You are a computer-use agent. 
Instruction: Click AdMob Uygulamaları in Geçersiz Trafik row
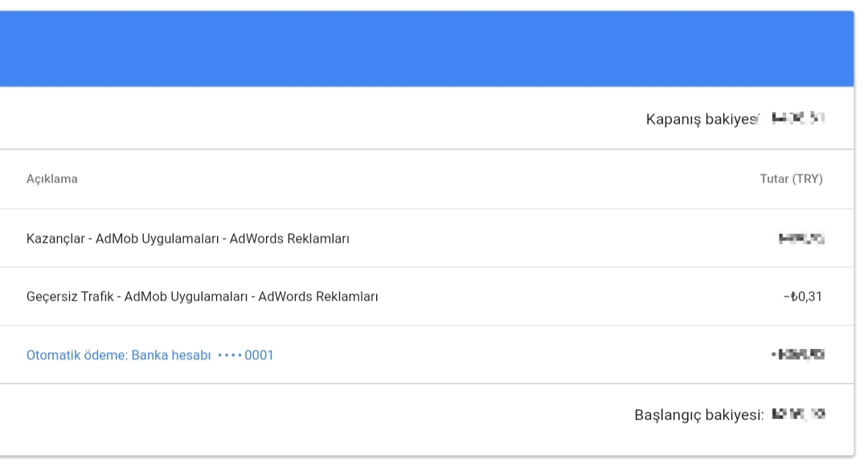pyautogui.click(x=186, y=297)
